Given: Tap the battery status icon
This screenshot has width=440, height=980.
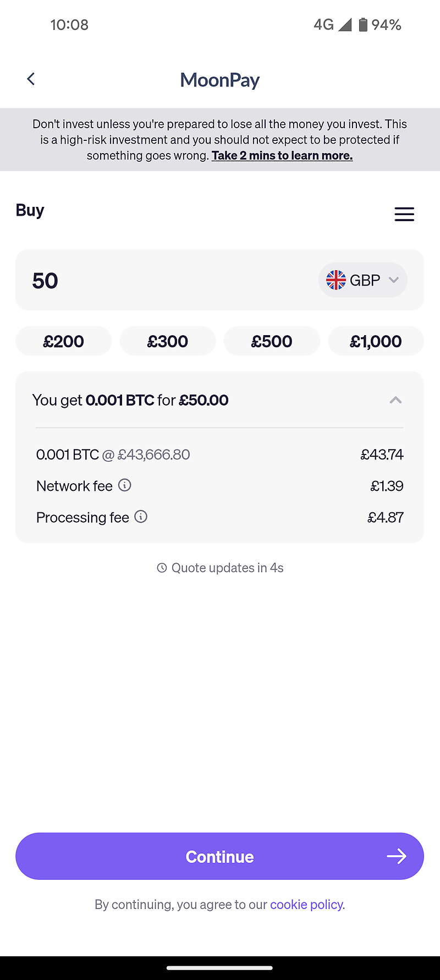Looking at the screenshot, I should (x=363, y=25).
